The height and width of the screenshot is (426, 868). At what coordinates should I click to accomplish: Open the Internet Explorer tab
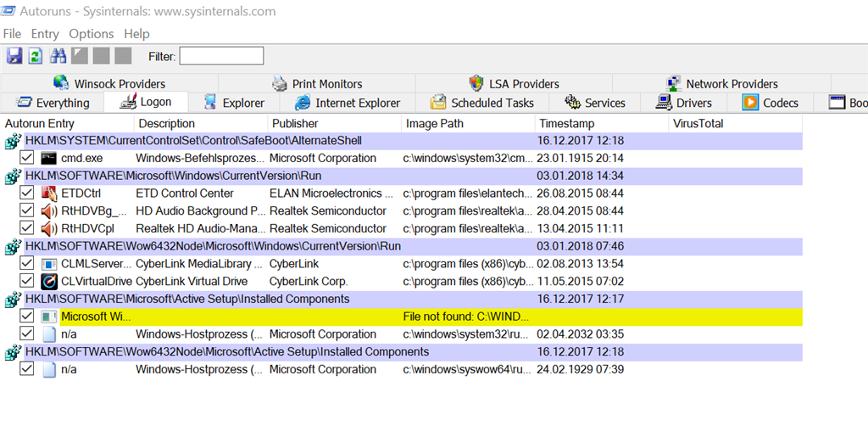[x=348, y=103]
